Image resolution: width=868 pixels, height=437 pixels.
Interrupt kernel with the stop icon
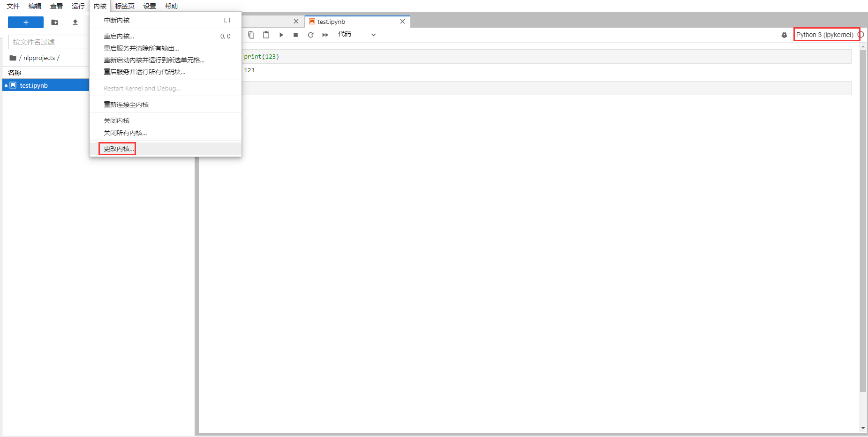(x=295, y=35)
